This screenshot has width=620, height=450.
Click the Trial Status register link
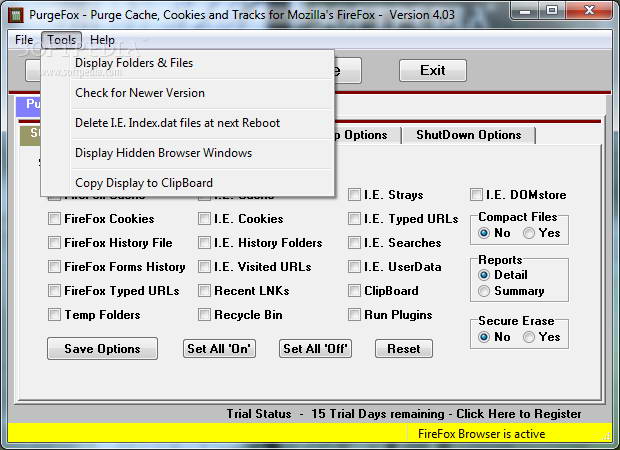coord(404,414)
